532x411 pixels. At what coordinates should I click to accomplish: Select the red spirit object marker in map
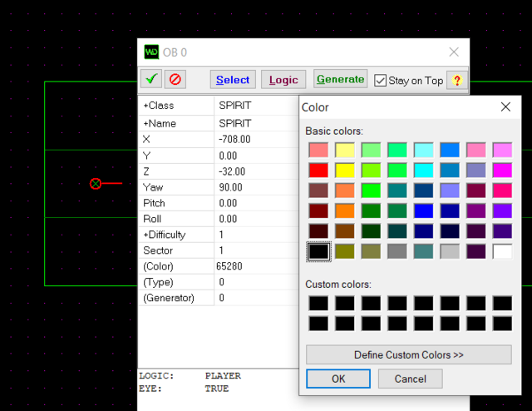96,184
